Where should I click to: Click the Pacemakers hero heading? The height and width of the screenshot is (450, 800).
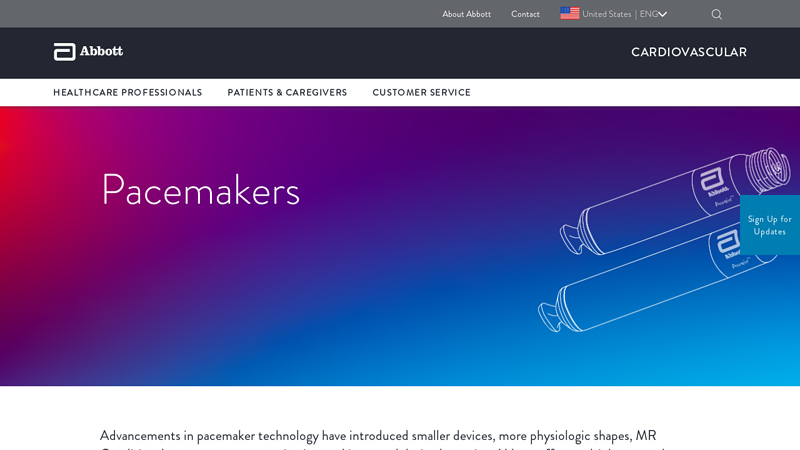click(x=201, y=190)
